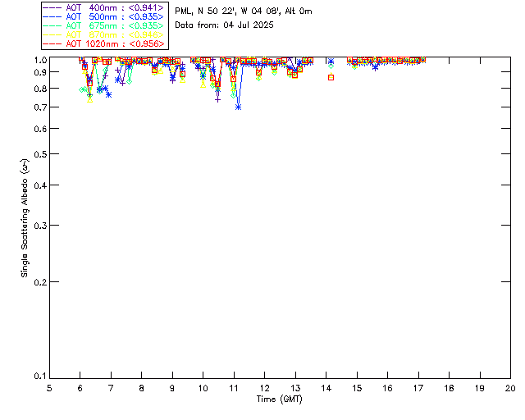
Task: Click the x-axis tick label 12
Action: 264,388
